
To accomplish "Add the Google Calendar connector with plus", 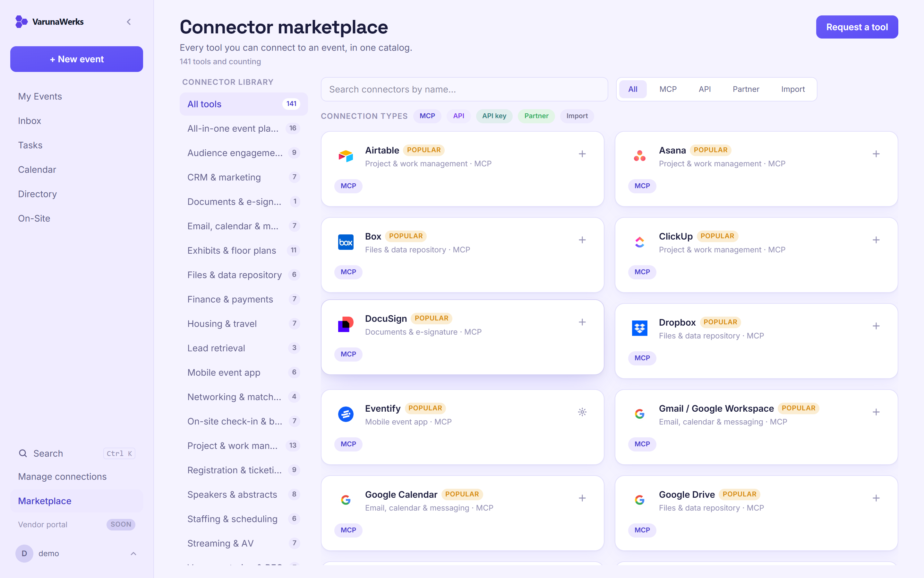I will pyautogui.click(x=582, y=498).
